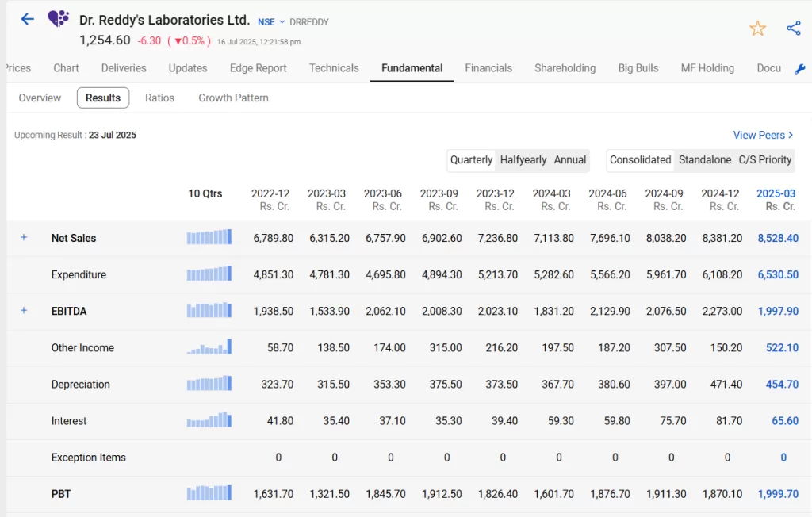Click EBITDA value 1,997.90
Screen dimensions: 812x517
(x=778, y=311)
